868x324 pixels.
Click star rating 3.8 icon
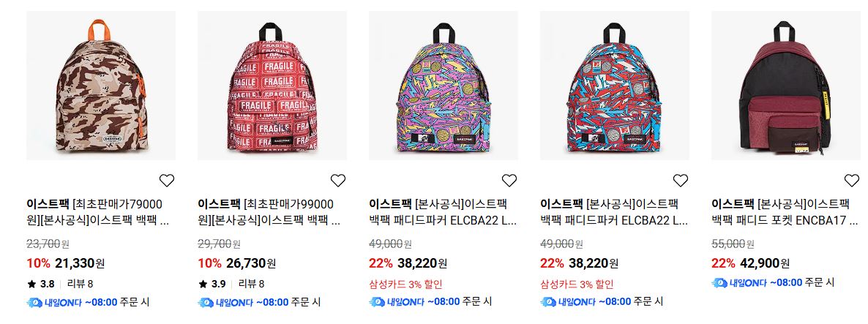tap(31, 285)
